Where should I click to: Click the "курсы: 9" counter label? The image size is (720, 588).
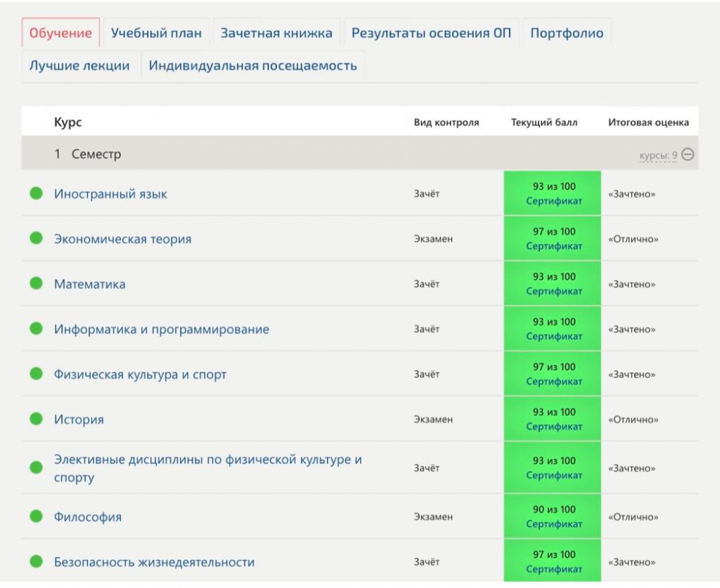pos(657,155)
